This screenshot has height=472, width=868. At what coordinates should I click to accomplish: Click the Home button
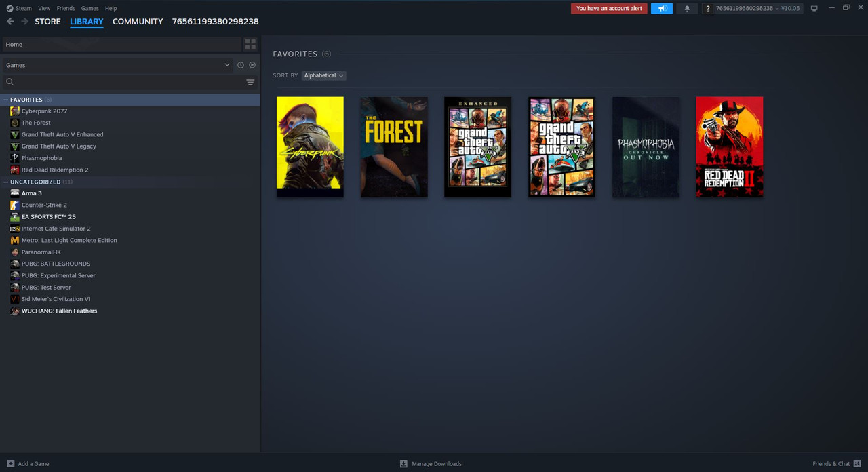[x=121, y=44]
